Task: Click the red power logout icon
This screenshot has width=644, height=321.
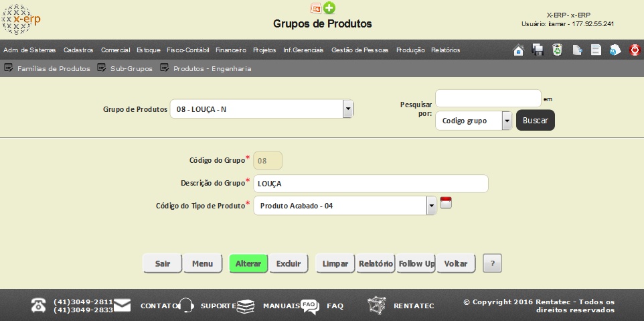Action: coord(635,50)
